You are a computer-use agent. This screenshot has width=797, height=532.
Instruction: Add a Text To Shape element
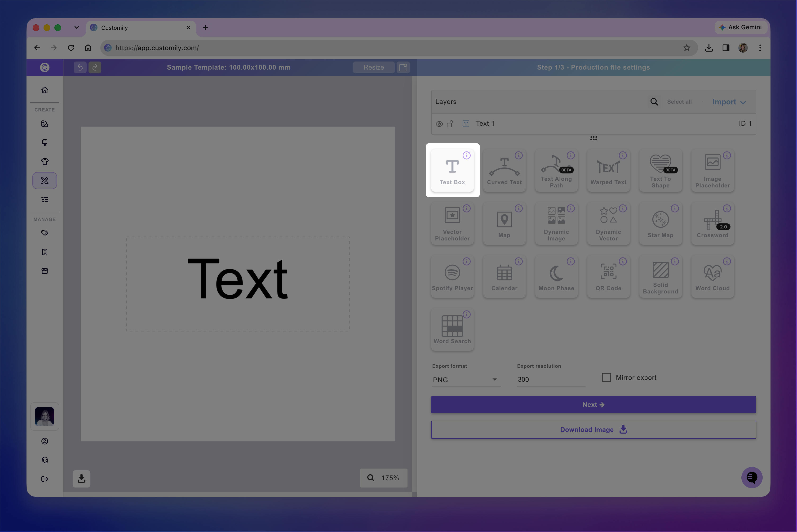point(660,170)
